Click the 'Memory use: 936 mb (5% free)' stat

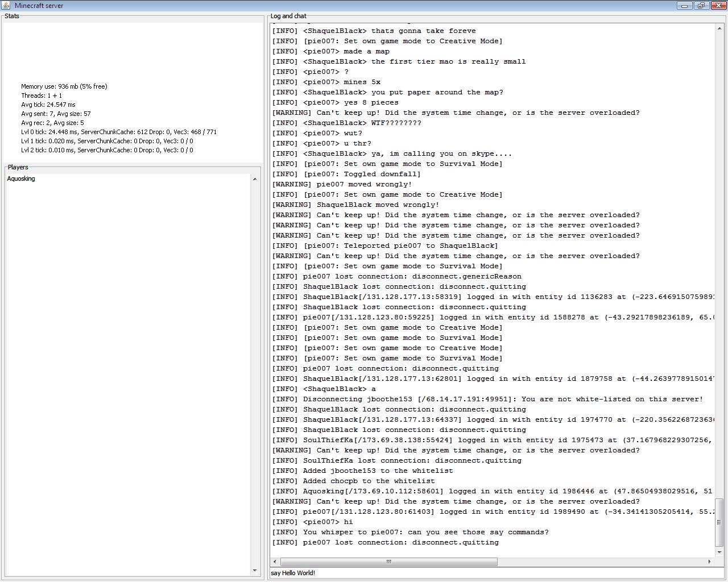tap(64, 86)
